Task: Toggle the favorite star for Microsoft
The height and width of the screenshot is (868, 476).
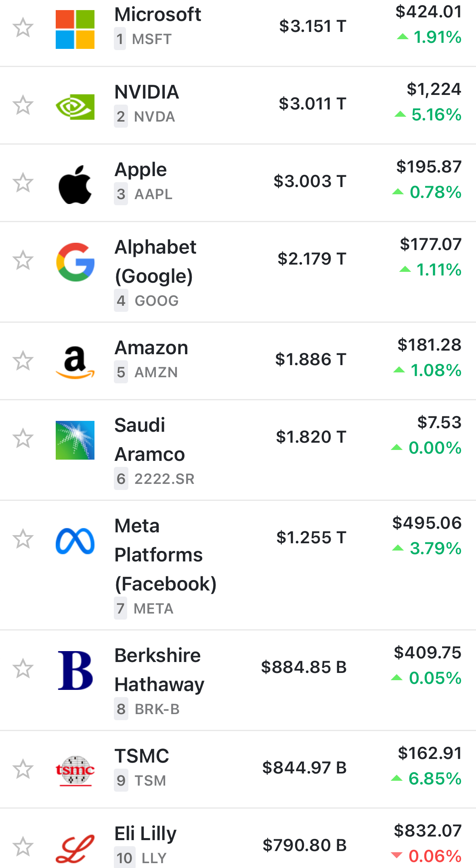Action: pos(23,27)
